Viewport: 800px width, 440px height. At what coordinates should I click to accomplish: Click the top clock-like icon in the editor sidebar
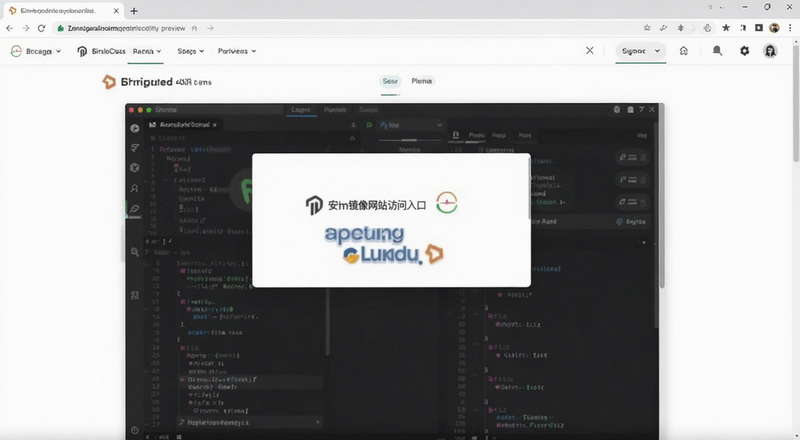135,128
